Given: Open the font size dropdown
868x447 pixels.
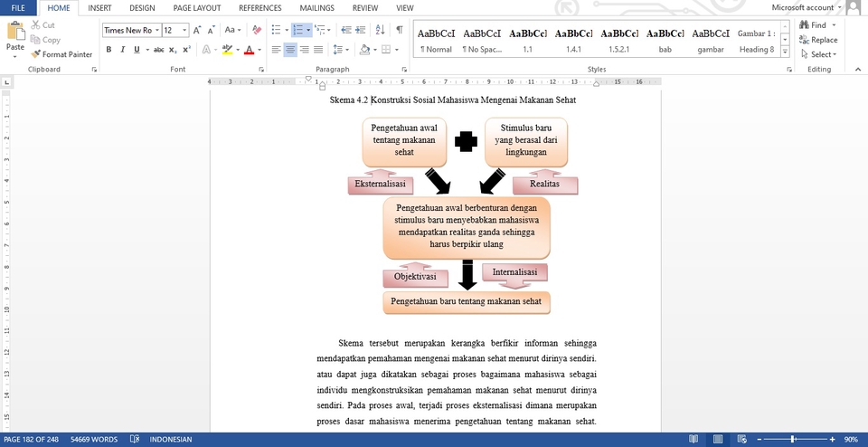Looking at the screenshot, I should pyautogui.click(x=184, y=30).
